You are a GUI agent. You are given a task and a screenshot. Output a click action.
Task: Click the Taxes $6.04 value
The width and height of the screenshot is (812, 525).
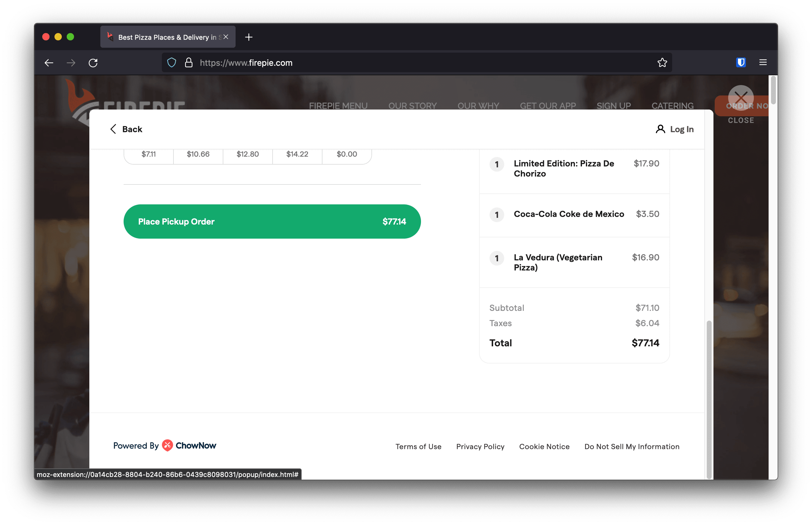[647, 323]
